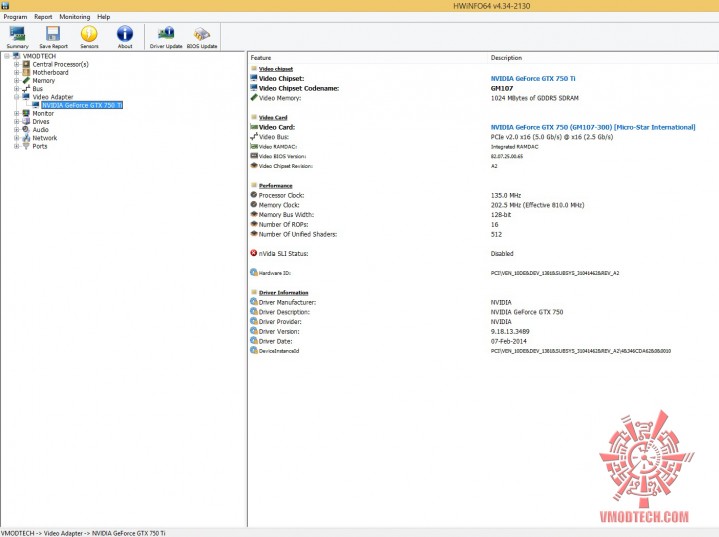Click the Drives tree icon
This screenshot has height=537, width=719.
pos(26,122)
